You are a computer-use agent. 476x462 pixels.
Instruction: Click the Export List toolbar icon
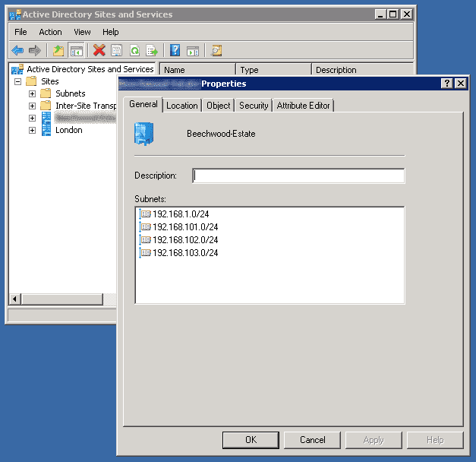[152, 50]
